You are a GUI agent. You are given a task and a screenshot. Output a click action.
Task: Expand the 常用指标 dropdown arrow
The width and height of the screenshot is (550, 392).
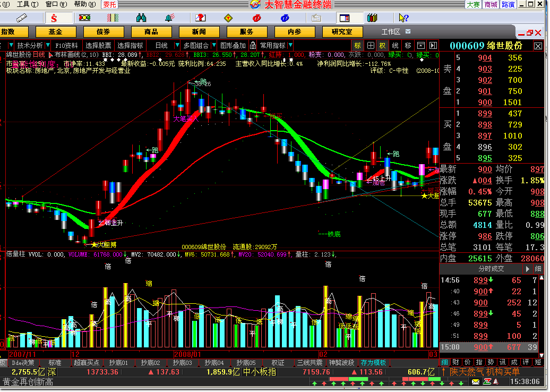290,45
